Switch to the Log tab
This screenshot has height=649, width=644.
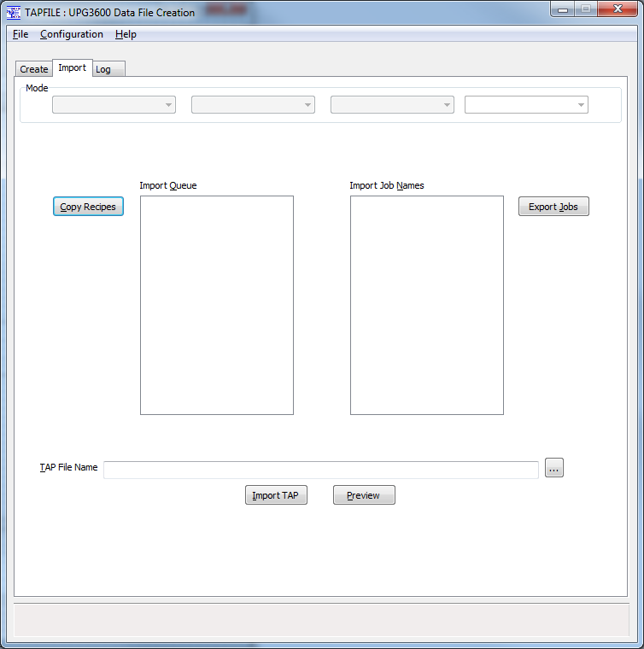[108, 69]
